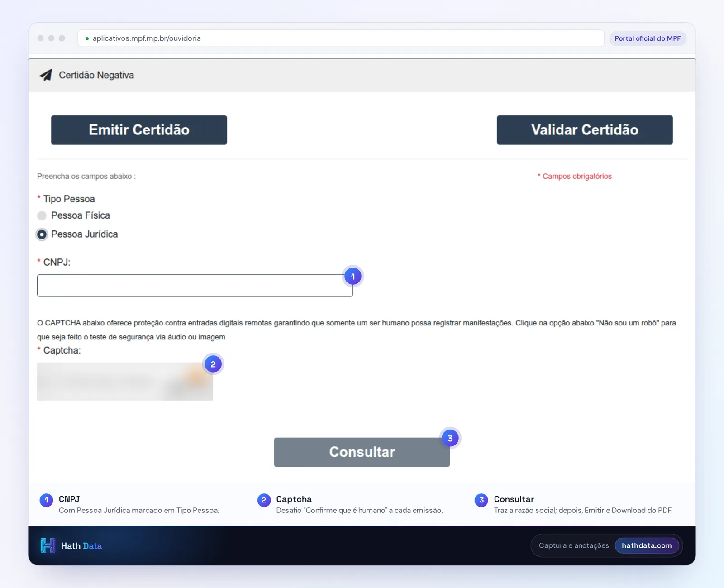Focus the CNPJ input field
Viewport: 724px width, 588px height.
195,286
